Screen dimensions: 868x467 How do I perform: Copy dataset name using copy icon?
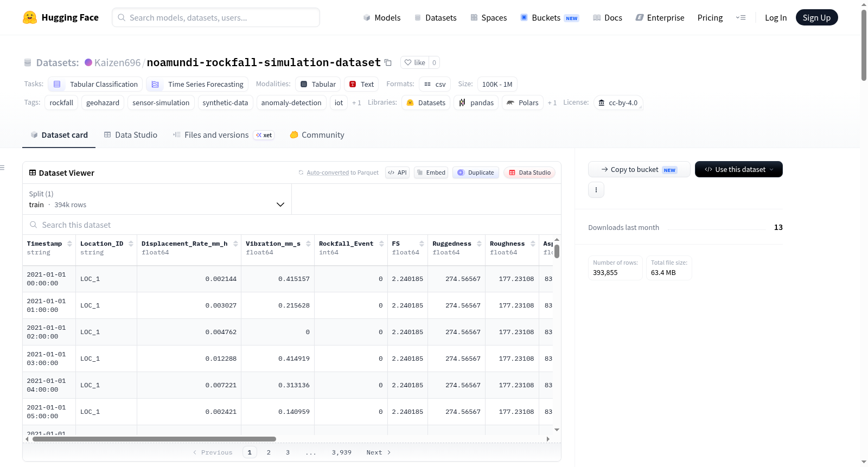388,62
